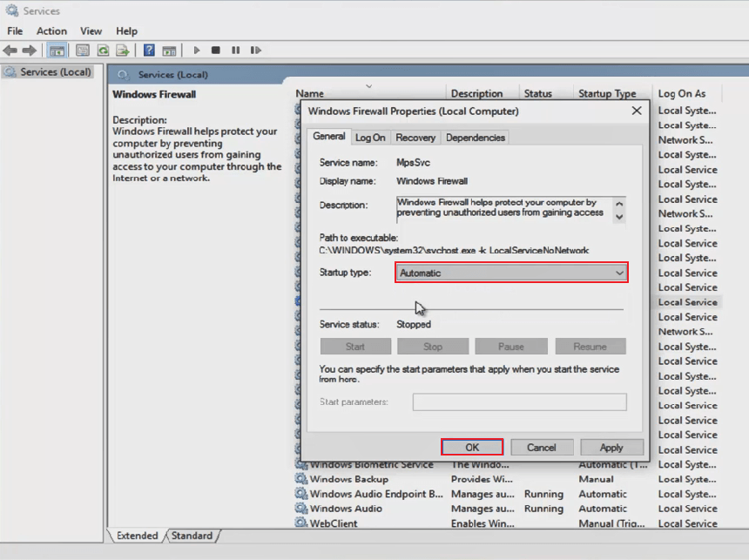Click the Export List toolbar icon

pyautogui.click(x=123, y=51)
